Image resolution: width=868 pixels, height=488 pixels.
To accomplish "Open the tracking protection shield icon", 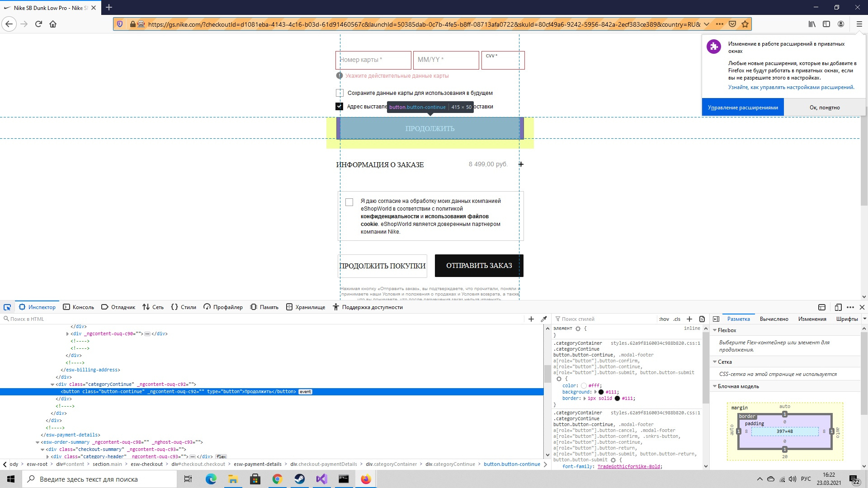I will pyautogui.click(x=120, y=24).
